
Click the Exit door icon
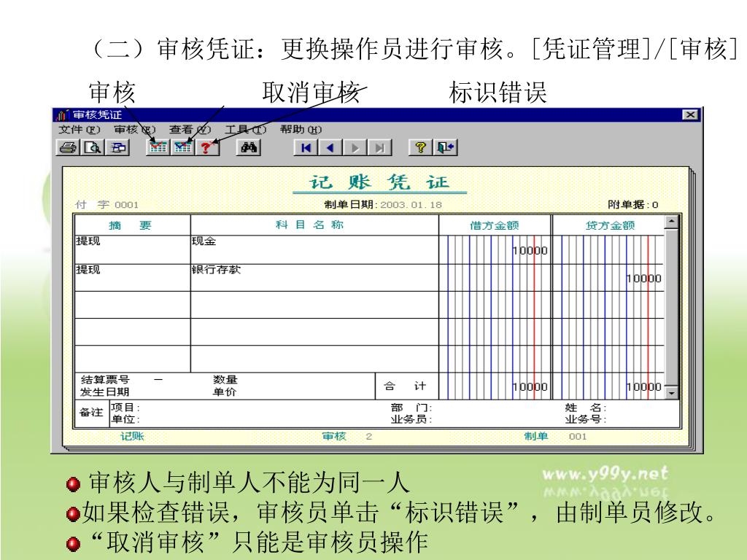tap(446, 147)
